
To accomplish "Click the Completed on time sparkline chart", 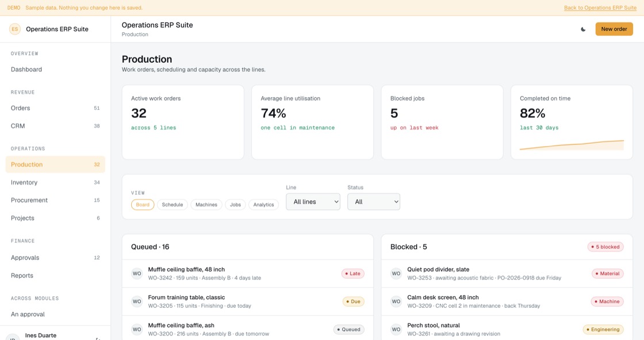I will (x=572, y=145).
